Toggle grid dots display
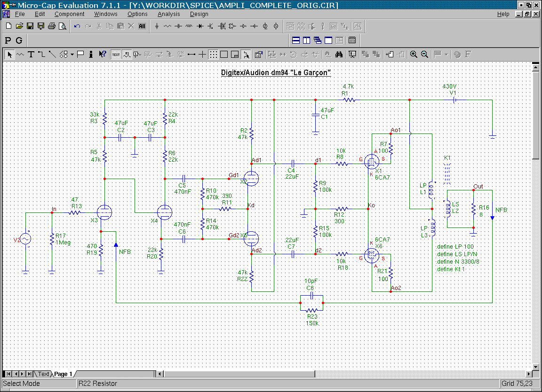542x392 pixels. [213, 54]
